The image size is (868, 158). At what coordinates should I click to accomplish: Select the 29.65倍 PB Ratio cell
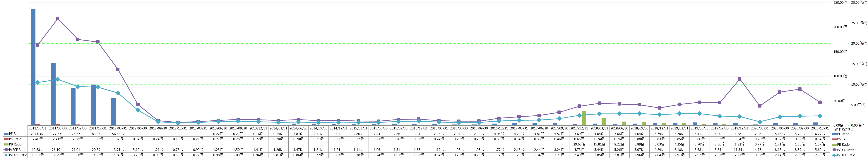pyautogui.click(x=579, y=145)
